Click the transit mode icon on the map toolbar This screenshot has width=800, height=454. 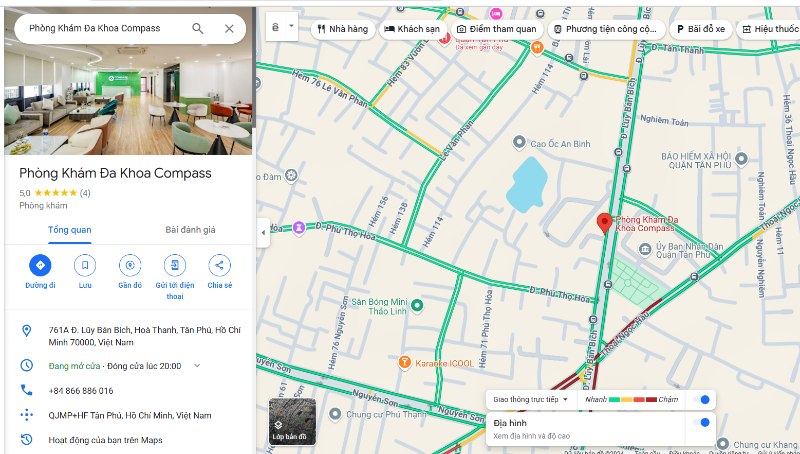pos(276,27)
